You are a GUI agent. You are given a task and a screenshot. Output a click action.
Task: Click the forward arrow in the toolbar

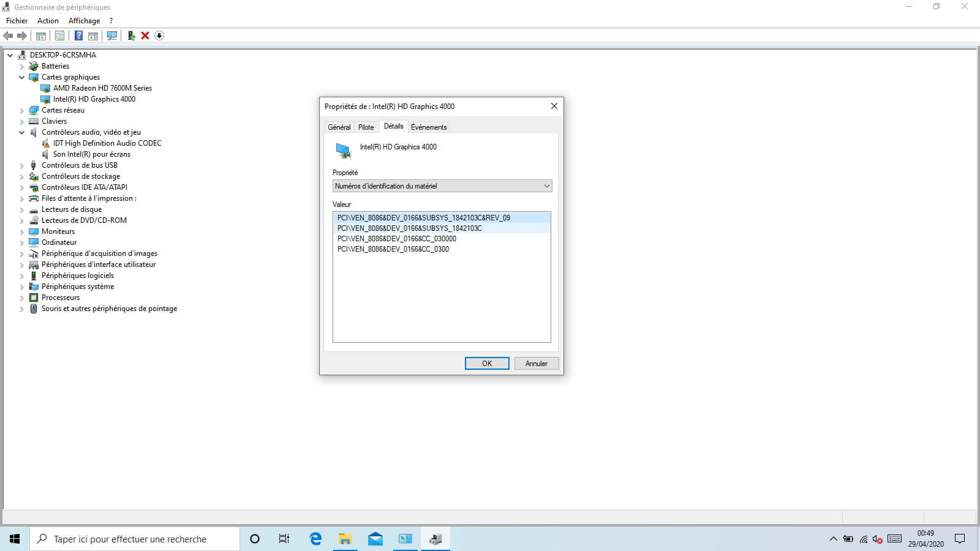pyautogui.click(x=22, y=36)
